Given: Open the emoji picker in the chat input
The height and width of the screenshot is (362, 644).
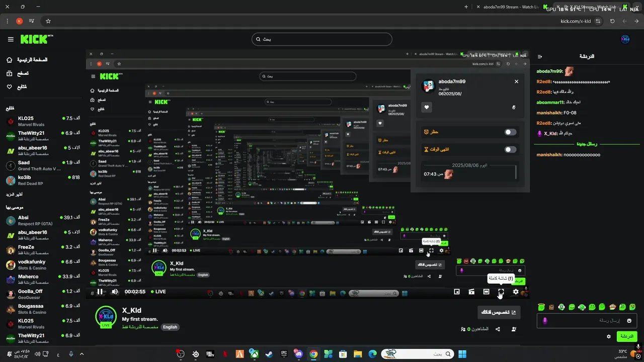Looking at the screenshot, I should (629, 321).
